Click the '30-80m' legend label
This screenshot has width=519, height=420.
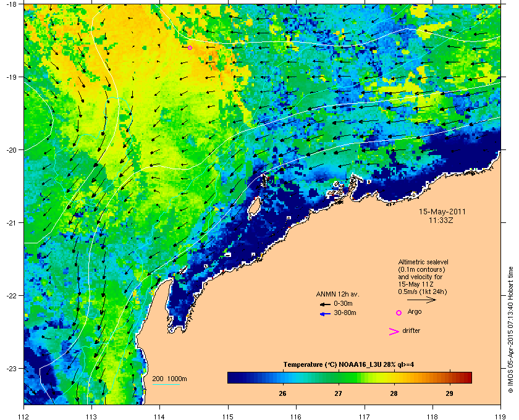[x=345, y=313]
